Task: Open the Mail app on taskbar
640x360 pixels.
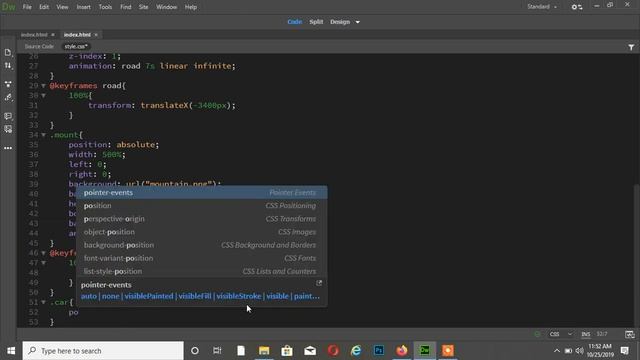Action: tap(310, 351)
